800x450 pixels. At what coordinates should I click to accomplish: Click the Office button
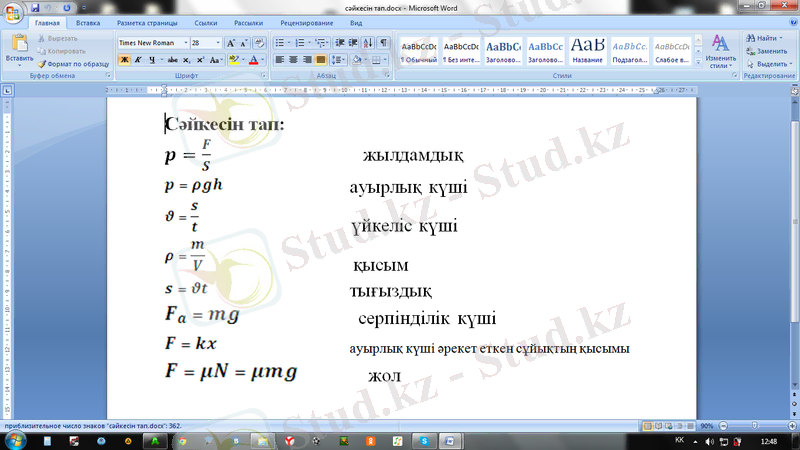13,14
